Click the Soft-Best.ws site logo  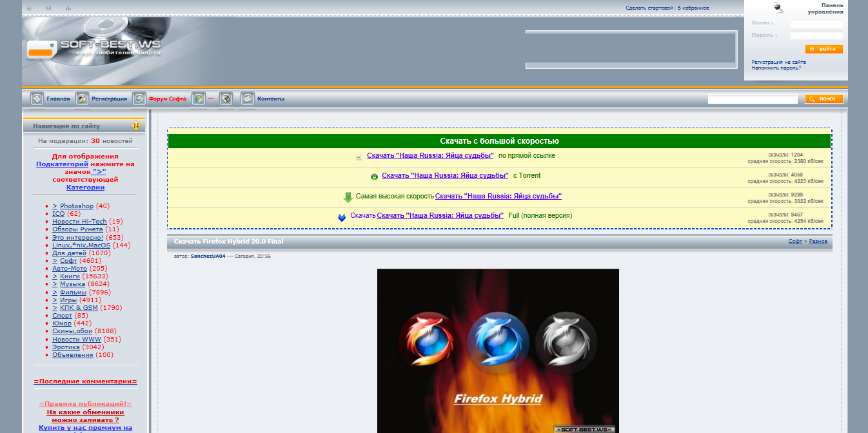point(94,48)
